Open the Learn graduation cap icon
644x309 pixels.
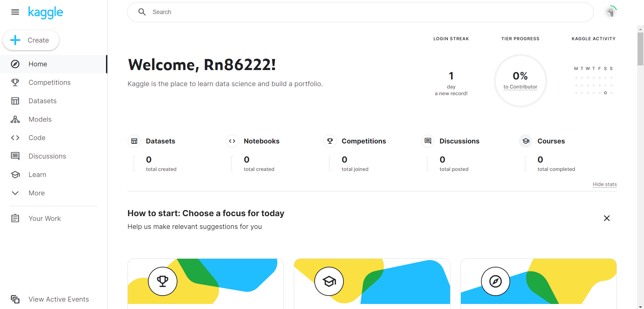point(15,175)
